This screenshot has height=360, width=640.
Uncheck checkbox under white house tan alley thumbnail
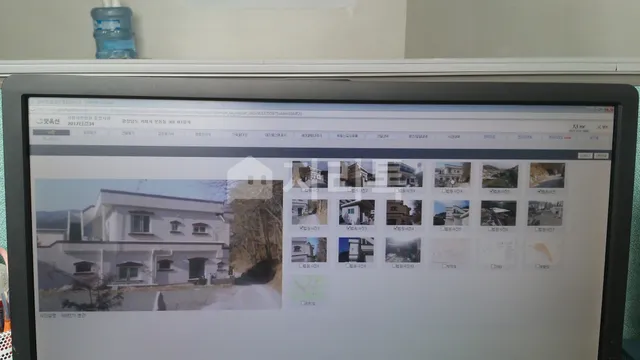click(x=302, y=228)
